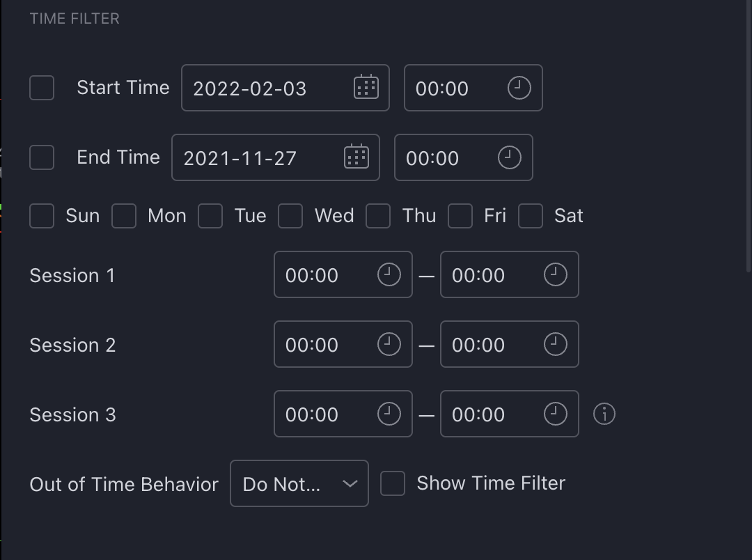This screenshot has width=752, height=560.
Task: Enable the End Time checkbox
Action: [42, 157]
